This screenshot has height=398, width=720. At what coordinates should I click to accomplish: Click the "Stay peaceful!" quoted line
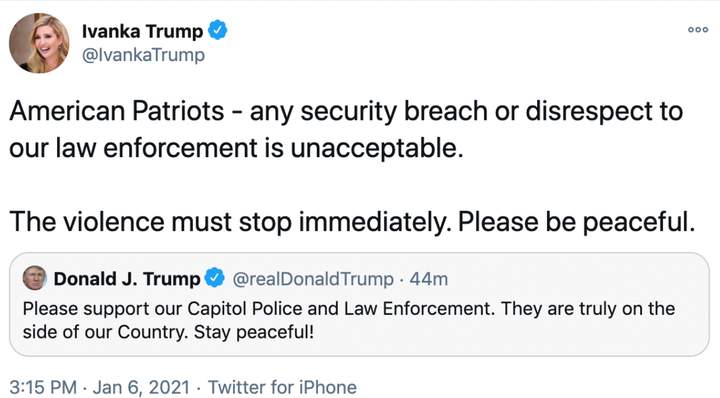254,331
